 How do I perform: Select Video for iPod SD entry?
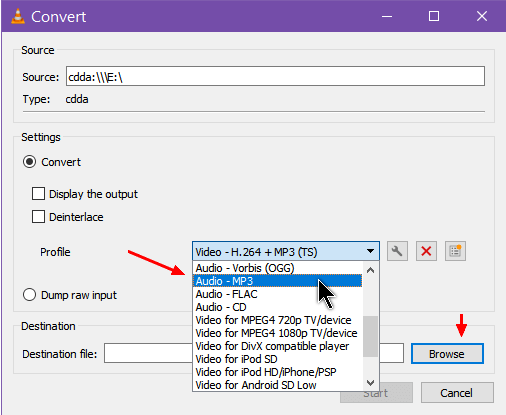pyautogui.click(x=277, y=359)
